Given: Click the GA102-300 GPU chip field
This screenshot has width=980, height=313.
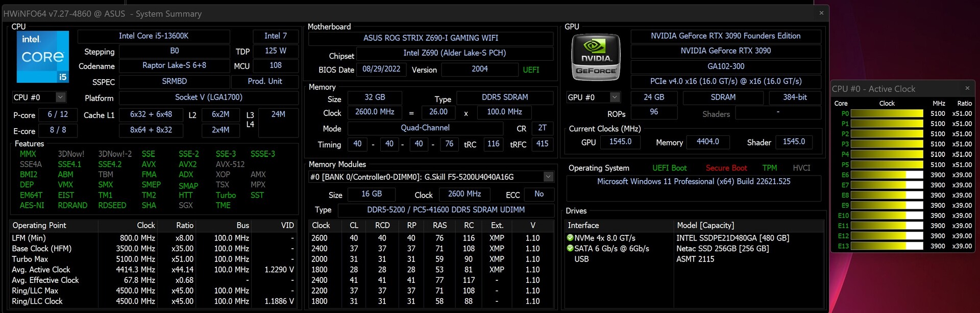Looking at the screenshot, I should (x=725, y=66).
